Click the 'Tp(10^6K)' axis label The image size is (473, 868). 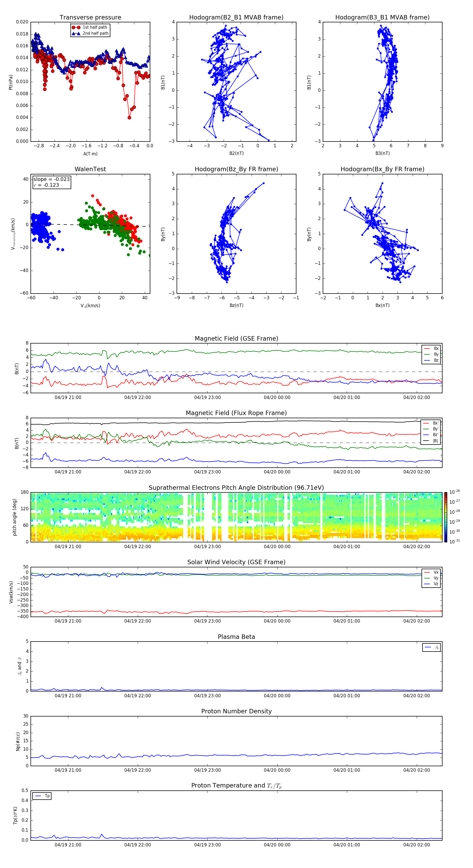pos(15,815)
